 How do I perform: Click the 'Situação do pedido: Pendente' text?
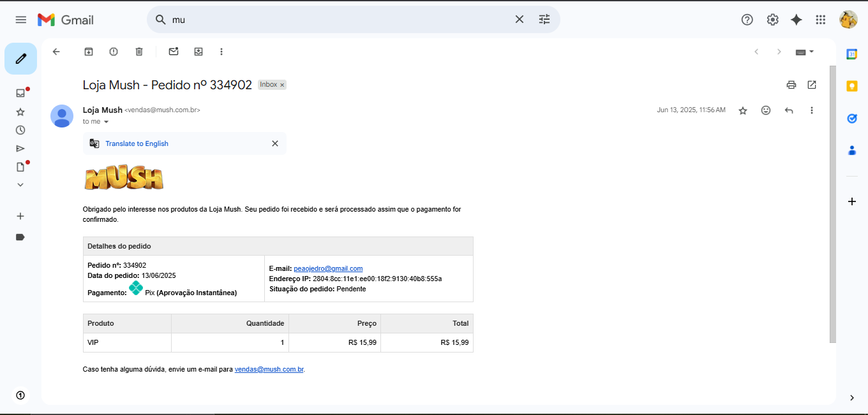(318, 289)
